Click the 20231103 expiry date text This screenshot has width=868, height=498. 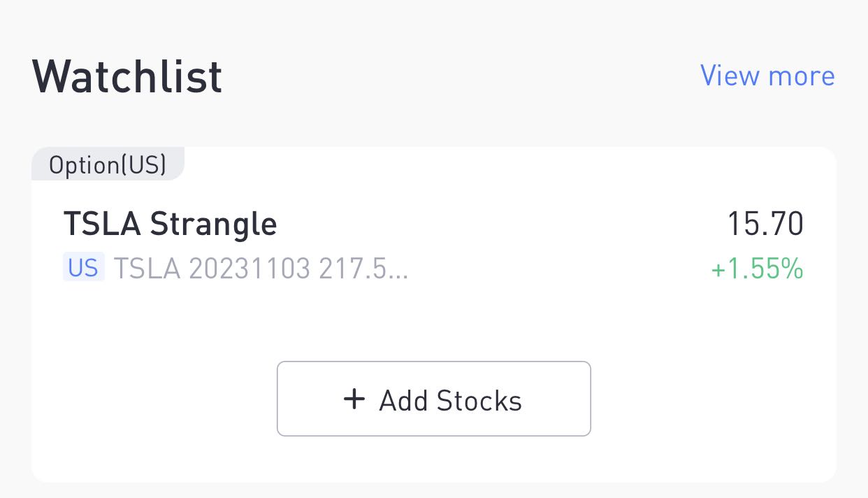pos(249,269)
